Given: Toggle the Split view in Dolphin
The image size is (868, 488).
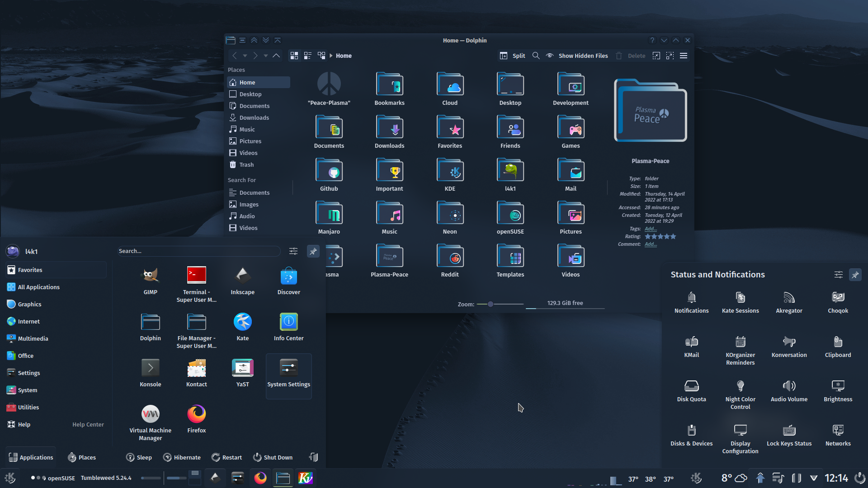Looking at the screenshot, I should [512, 56].
